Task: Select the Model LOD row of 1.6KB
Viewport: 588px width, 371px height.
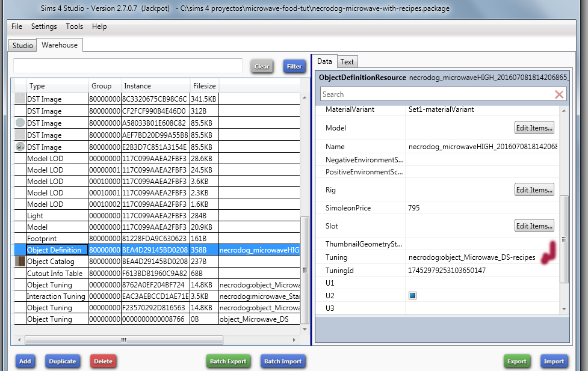Action: click(157, 204)
